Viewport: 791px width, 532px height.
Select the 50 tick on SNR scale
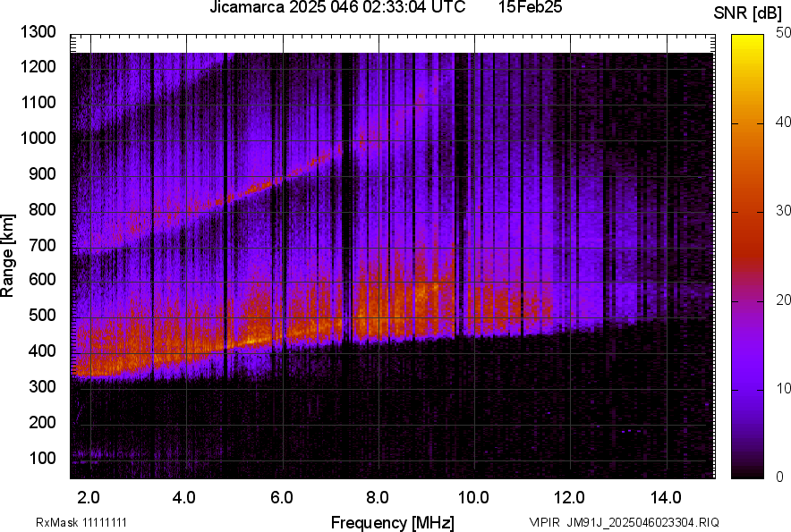tap(784, 33)
